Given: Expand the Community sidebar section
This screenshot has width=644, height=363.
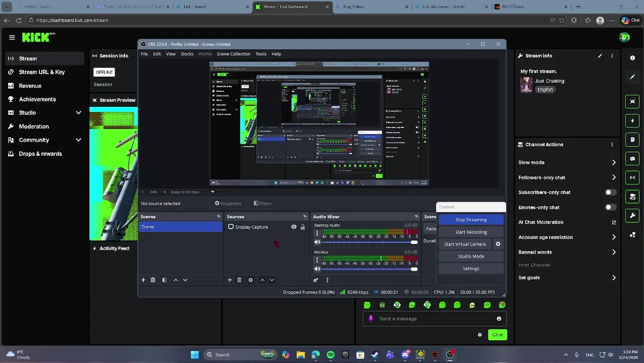Looking at the screenshot, I should 78,140.
